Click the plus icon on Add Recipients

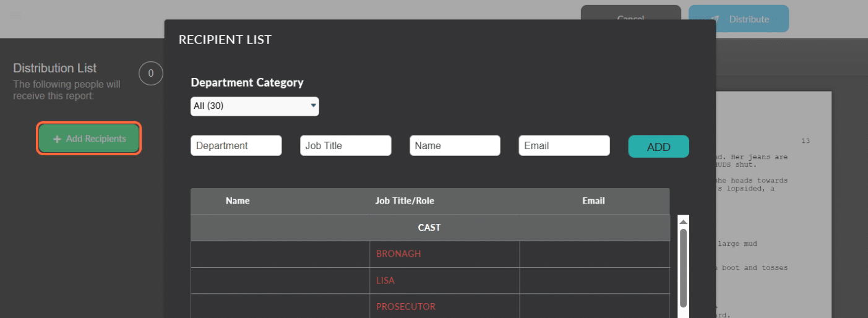(x=58, y=139)
